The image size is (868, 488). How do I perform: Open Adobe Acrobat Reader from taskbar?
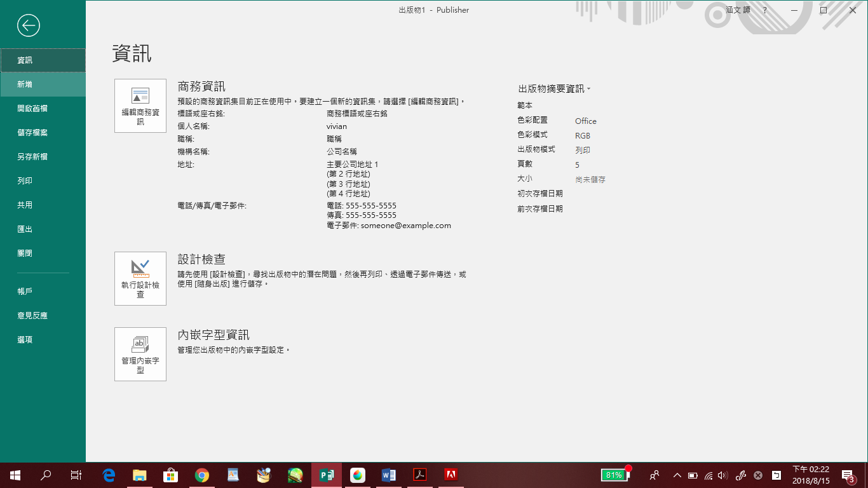pos(420,475)
